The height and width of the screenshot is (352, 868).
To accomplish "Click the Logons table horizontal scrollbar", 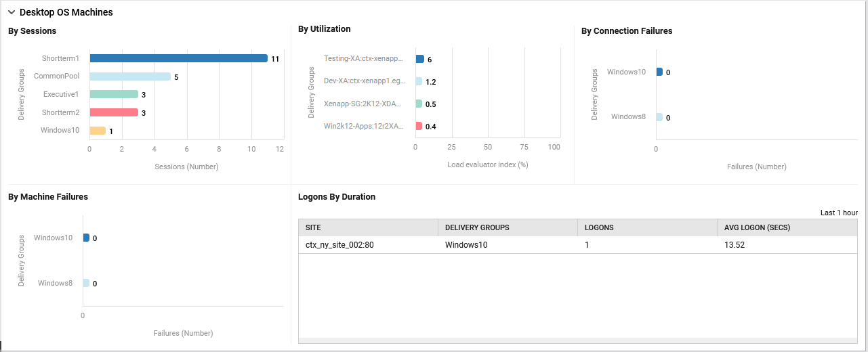I will tap(577, 340).
